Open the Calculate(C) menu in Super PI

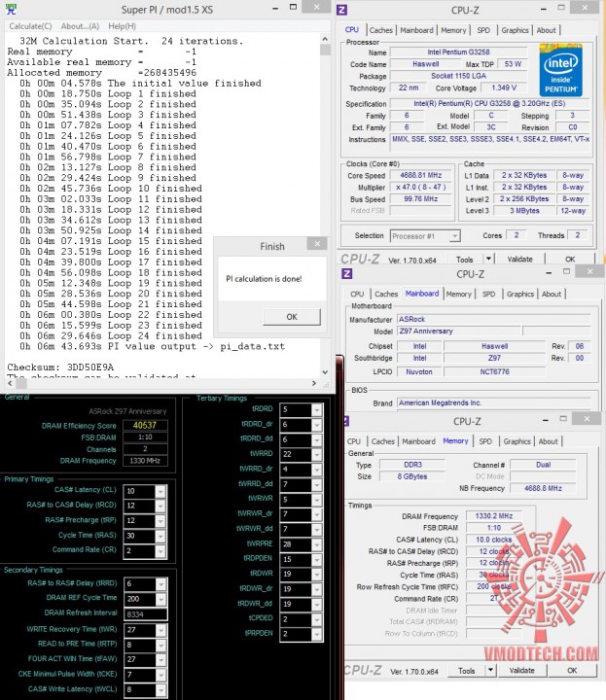30,26
